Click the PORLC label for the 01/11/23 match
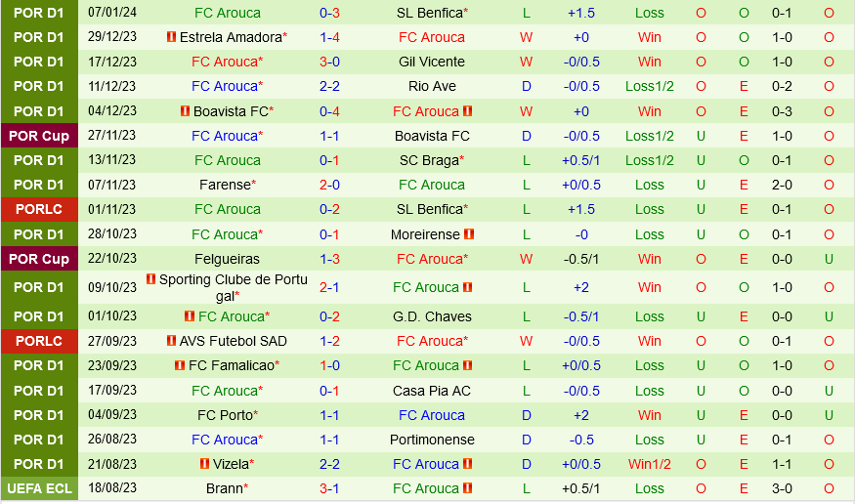855x504 pixels. coord(39,209)
